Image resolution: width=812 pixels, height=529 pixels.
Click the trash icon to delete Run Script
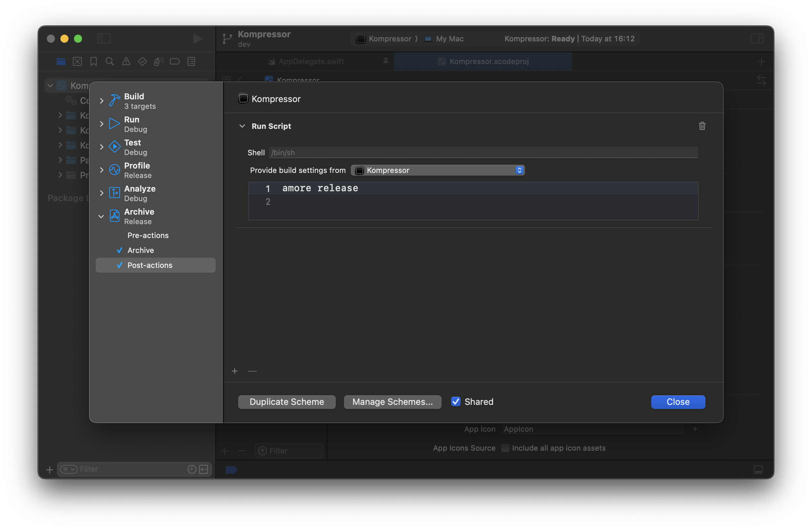pos(702,126)
